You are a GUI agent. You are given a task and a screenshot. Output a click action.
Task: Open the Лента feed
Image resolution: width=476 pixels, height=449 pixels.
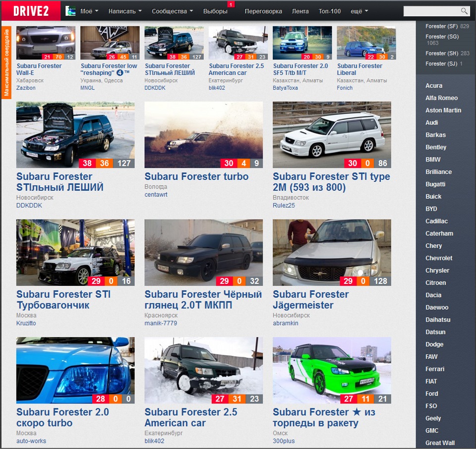(300, 11)
